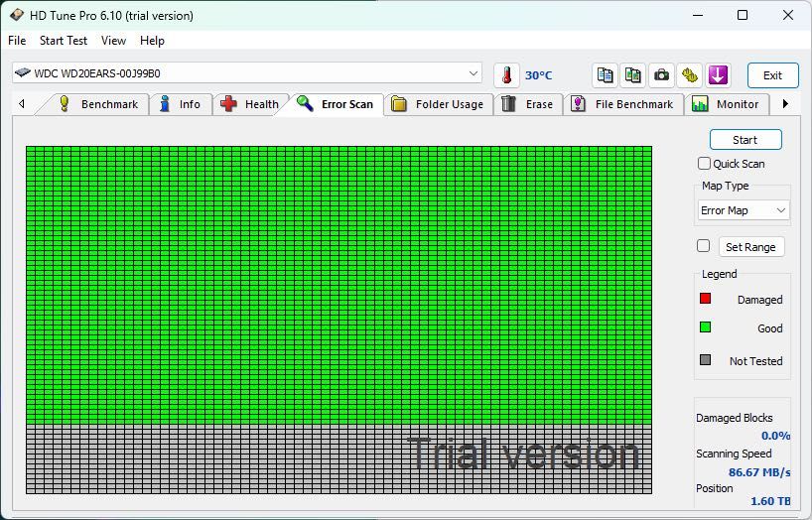Click the Position label

pos(714,488)
